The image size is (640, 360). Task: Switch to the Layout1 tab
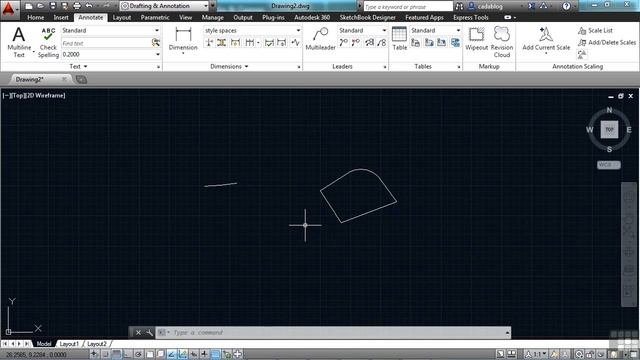pos(69,344)
